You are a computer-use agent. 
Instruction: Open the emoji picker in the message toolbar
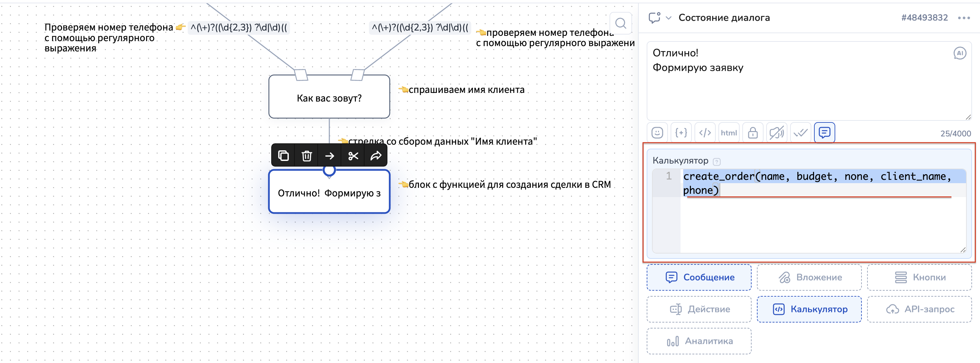click(657, 133)
